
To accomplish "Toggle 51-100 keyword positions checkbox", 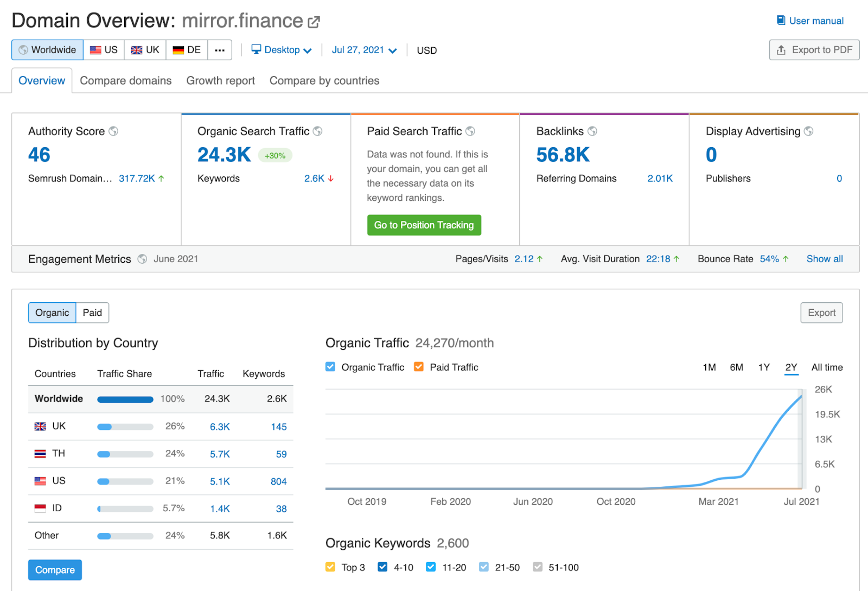I will point(538,567).
